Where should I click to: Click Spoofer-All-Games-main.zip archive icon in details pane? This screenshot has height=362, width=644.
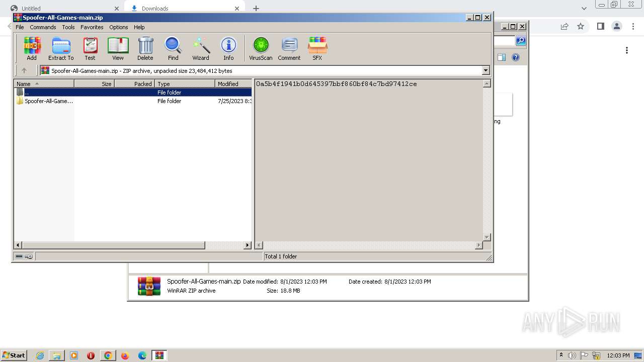coord(149,286)
